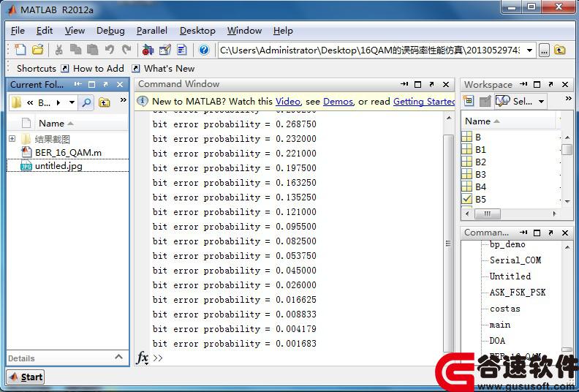Expand the Details panel
Viewport: 579px width, 392px height.
point(118,357)
